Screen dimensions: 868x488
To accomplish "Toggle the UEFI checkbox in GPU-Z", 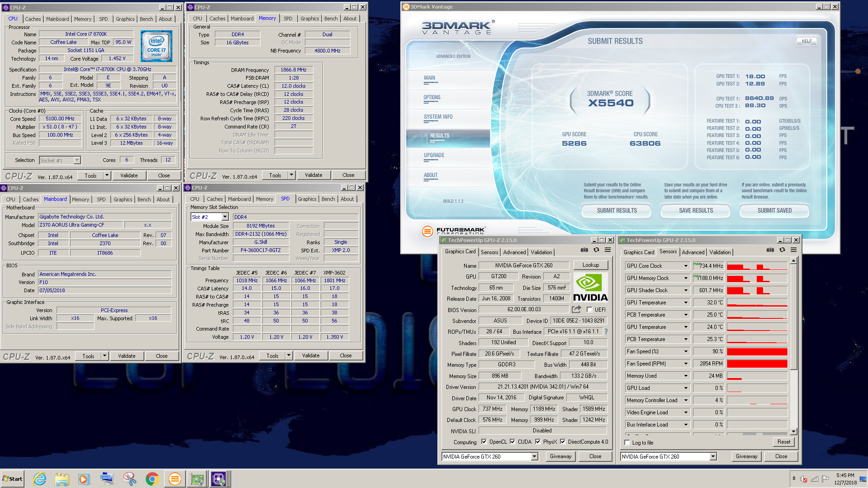I will pos(589,310).
